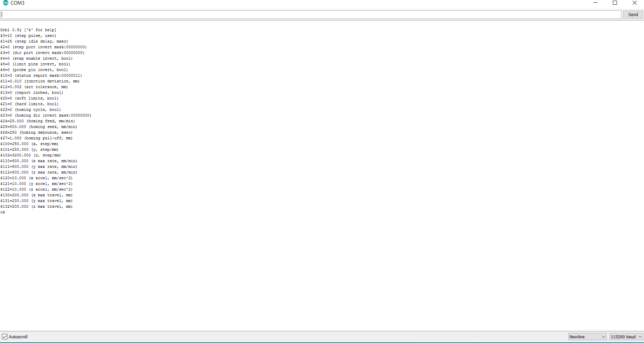The image size is (644, 343).
Task: Open the 115200 baud rate dropdown
Action: 626,337
